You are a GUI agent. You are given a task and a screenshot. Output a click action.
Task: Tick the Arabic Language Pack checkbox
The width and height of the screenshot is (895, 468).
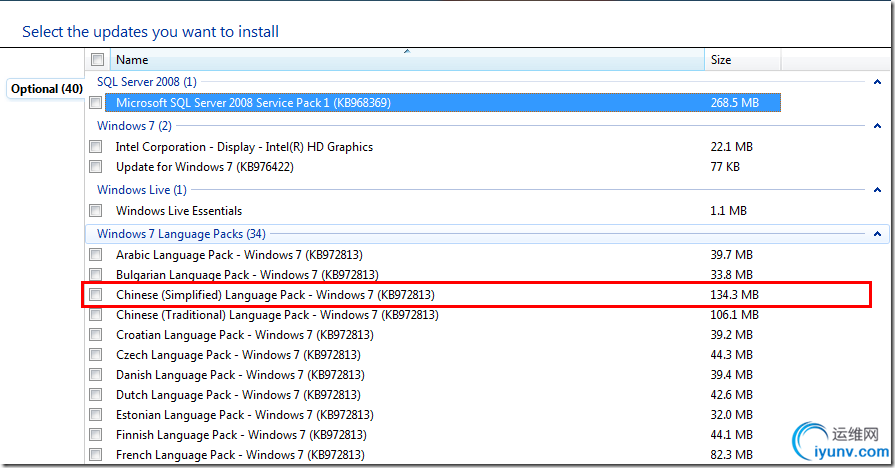tap(96, 255)
